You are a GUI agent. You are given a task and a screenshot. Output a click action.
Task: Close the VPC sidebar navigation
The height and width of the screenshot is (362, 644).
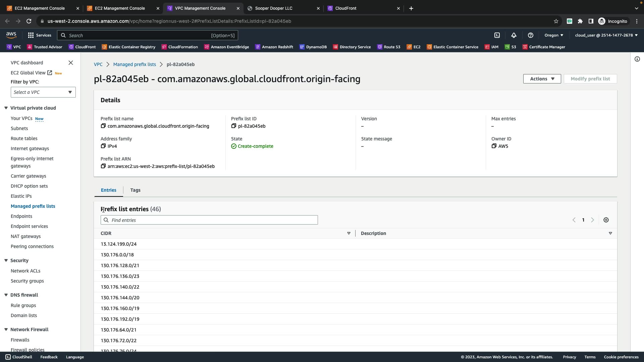[71, 63]
